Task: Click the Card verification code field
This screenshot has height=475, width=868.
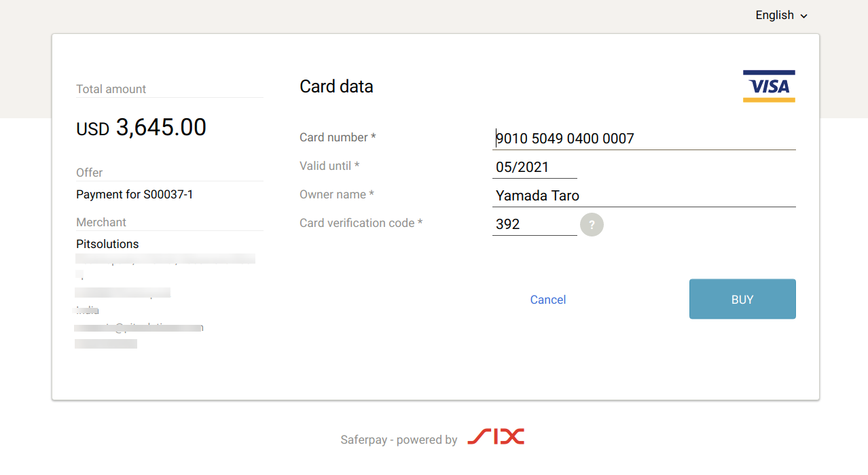Action: pos(535,224)
